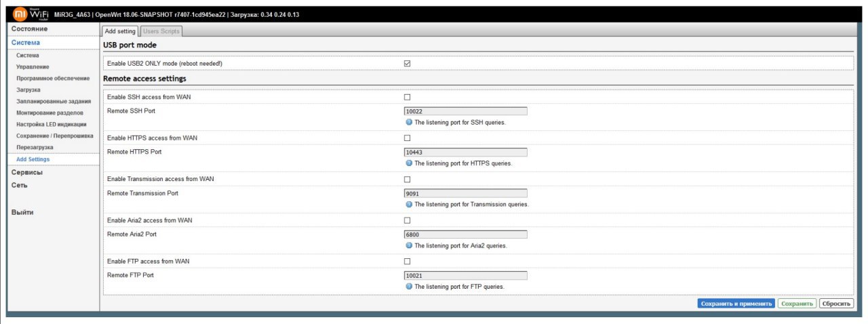Switch to the Users Scripts tab
Image resolution: width=868 pixels, height=324 pixels.
[161, 31]
